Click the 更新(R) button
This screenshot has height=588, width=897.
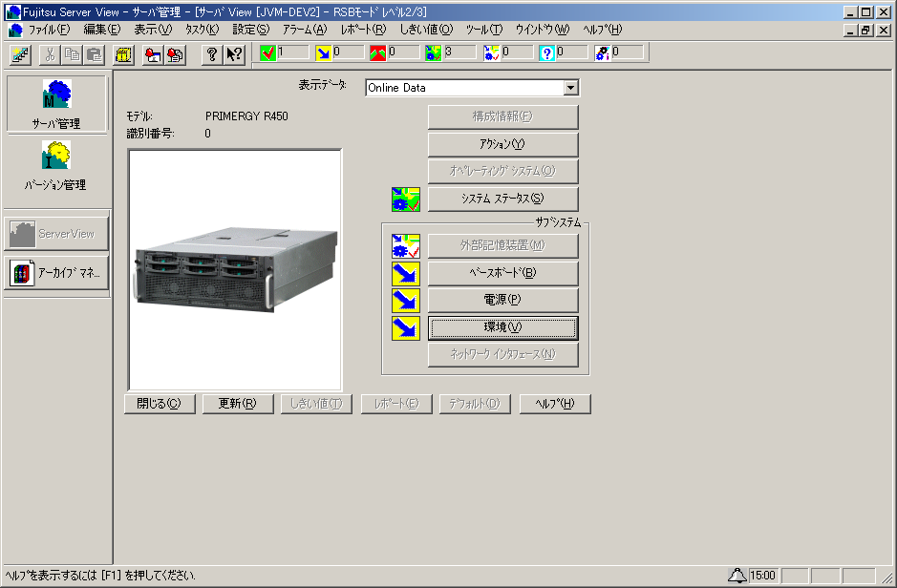point(238,404)
